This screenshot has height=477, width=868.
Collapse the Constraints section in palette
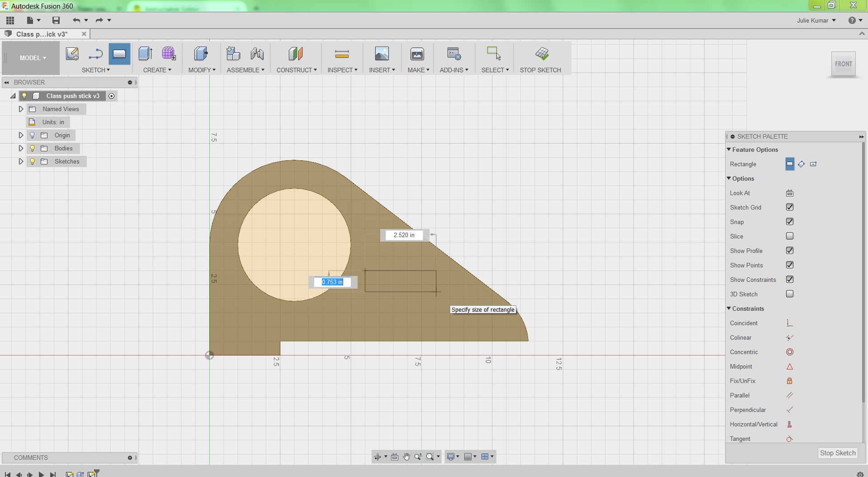tap(729, 309)
